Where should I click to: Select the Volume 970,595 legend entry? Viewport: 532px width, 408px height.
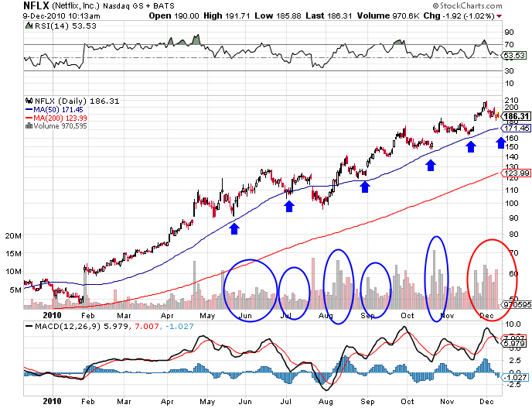pos(56,125)
